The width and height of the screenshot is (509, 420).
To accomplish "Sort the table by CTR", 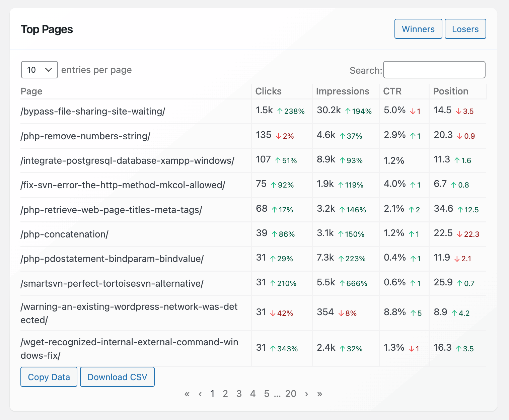I will (392, 91).
